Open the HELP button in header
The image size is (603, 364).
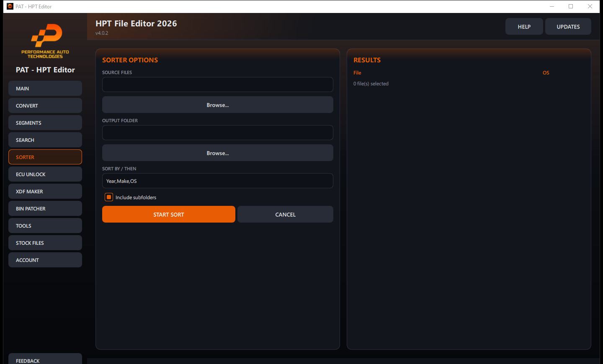(x=524, y=26)
